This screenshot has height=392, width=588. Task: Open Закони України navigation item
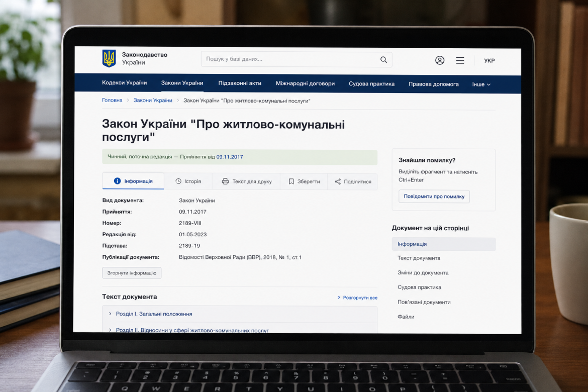click(x=182, y=83)
